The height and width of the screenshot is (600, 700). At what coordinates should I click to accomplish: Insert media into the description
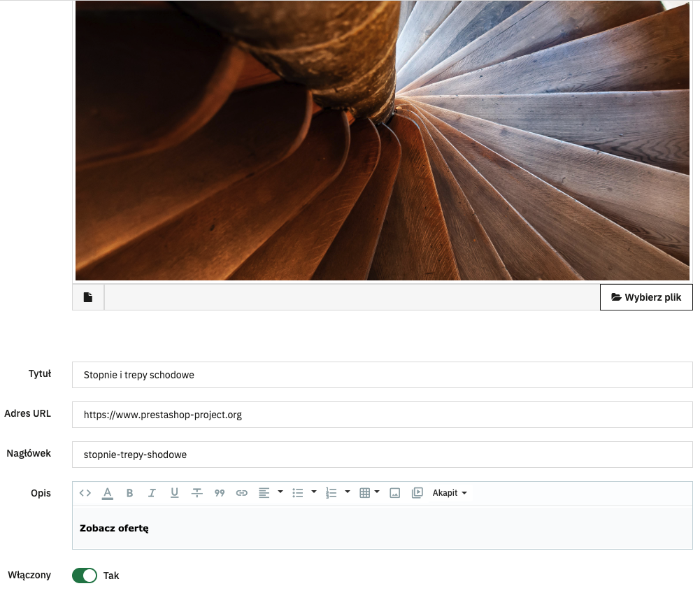click(x=417, y=493)
